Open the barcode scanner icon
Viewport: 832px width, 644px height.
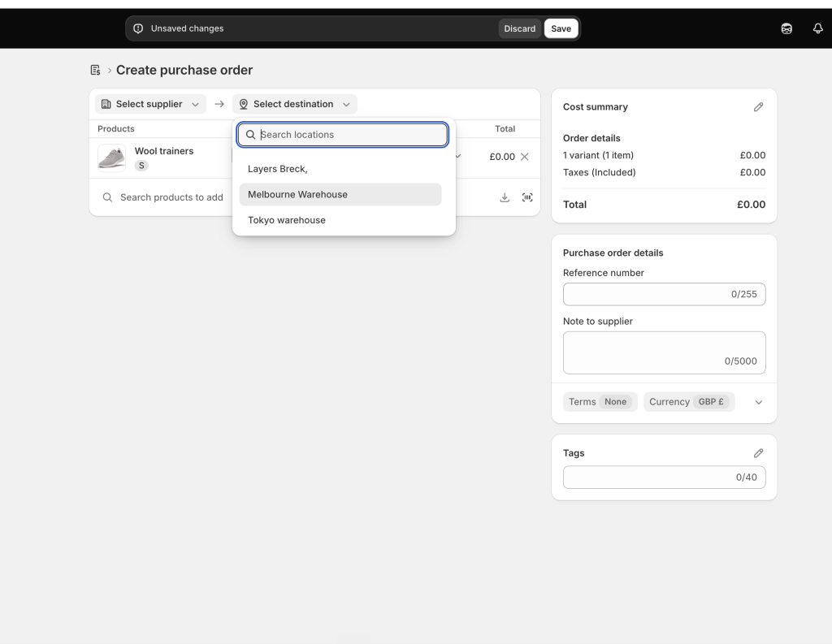tap(526, 197)
